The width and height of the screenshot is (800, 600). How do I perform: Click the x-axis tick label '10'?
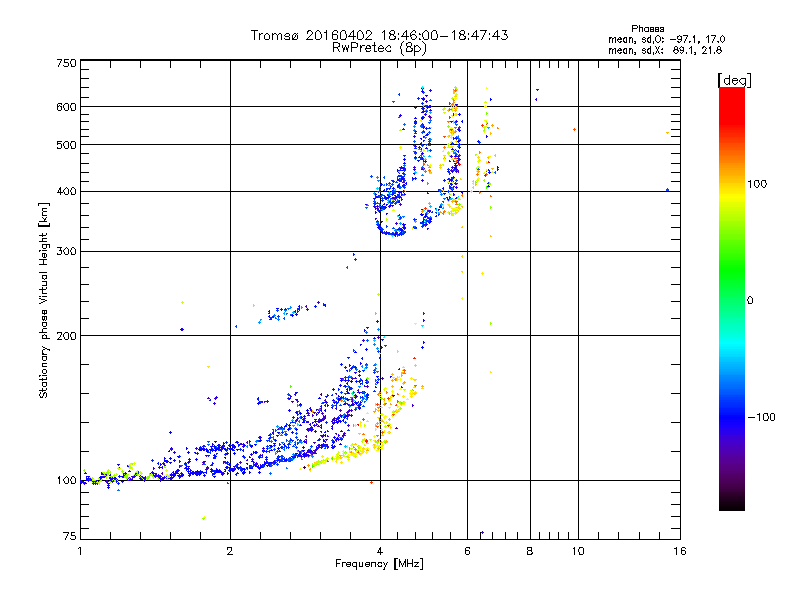pyautogui.click(x=578, y=551)
